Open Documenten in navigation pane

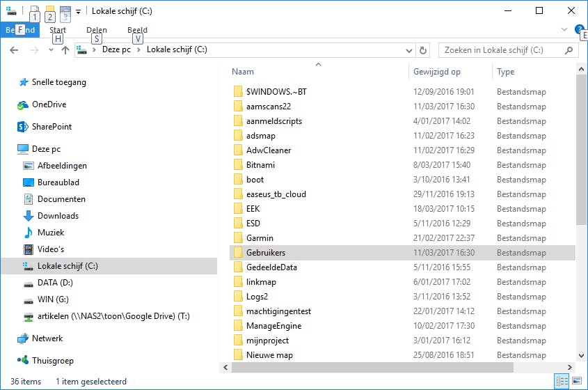pos(61,199)
